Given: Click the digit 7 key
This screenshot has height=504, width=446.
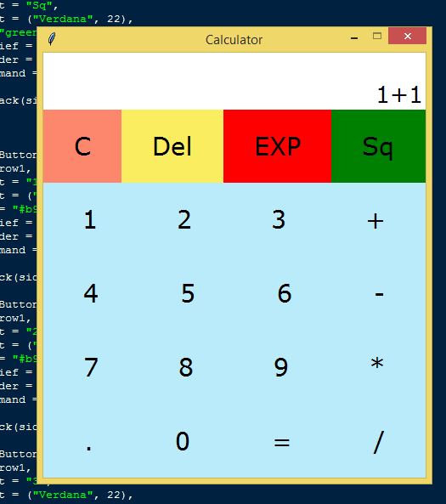Looking at the screenshot, I should coord(91,367).
